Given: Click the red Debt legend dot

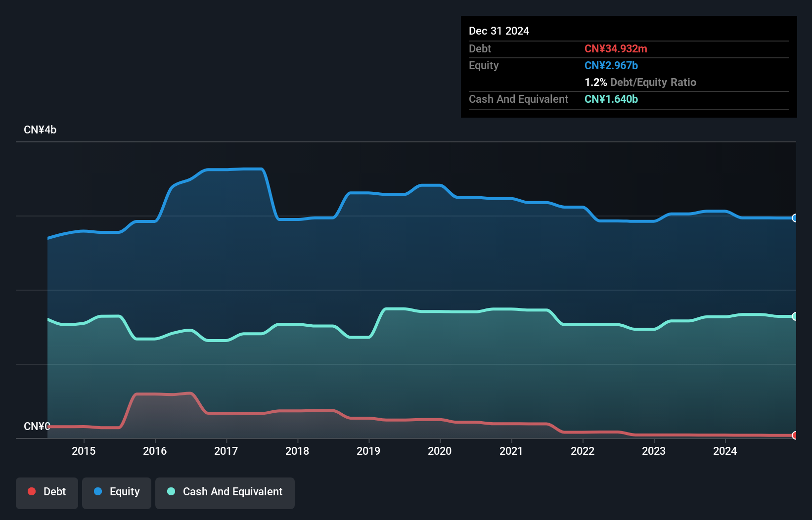Looking at the screenshot, I should tap(32, 491).
